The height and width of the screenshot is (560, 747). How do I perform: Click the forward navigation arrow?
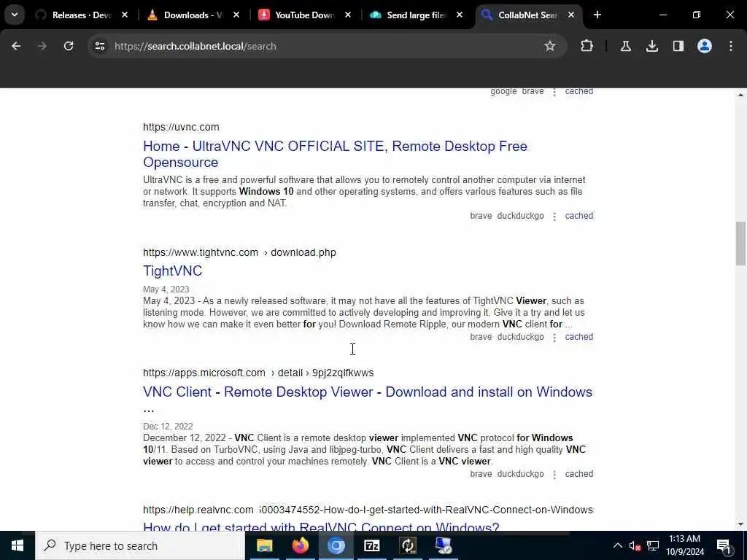pyautogui.click(x=42, y=46)
